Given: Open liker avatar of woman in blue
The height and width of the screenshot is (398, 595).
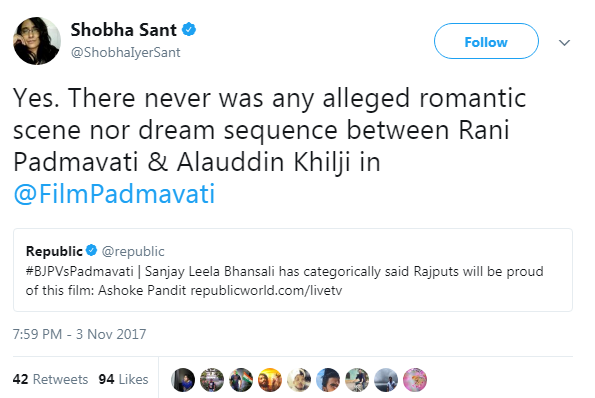Looking at the screenshot, I should (183, 379).
